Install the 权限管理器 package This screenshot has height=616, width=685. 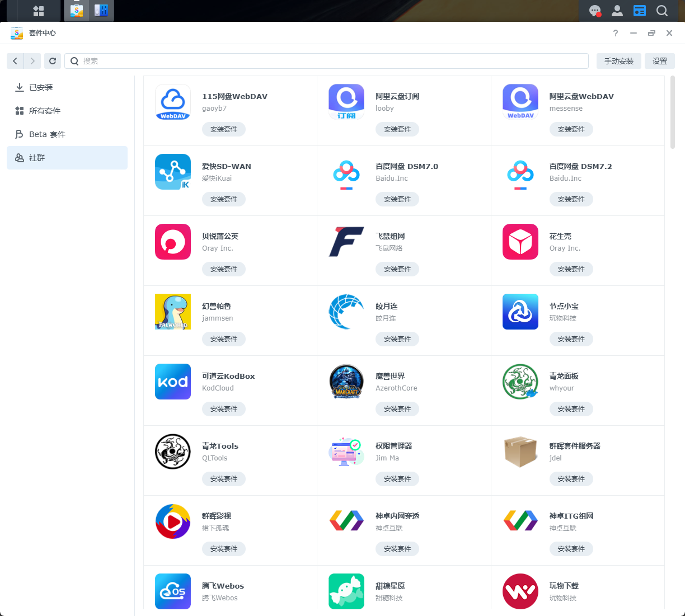[x=397, y=479]
